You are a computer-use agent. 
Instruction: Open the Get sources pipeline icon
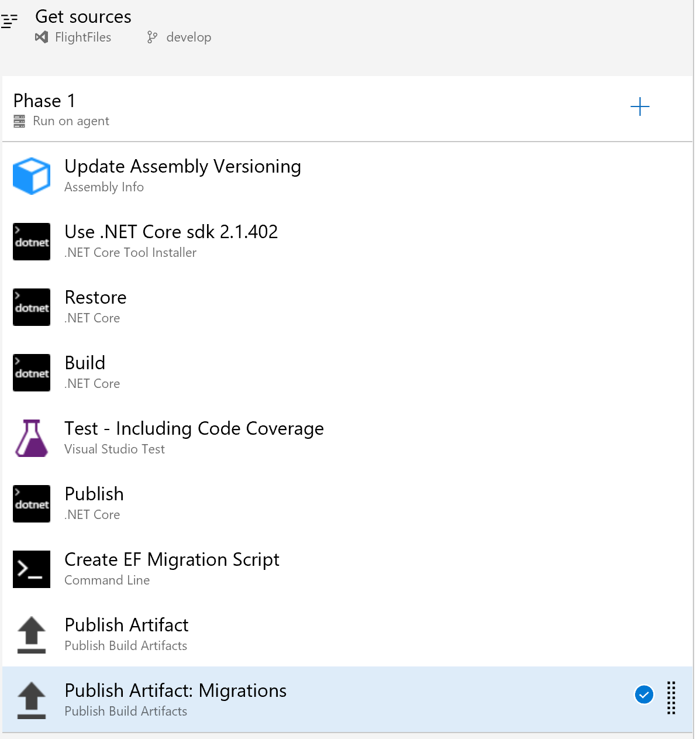9,21
